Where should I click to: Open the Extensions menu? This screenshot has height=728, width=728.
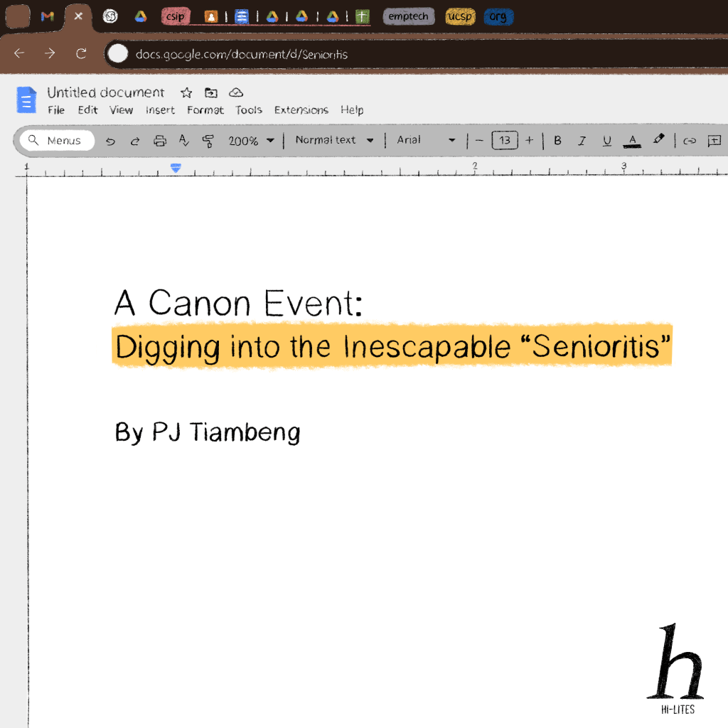pos(301,110)
